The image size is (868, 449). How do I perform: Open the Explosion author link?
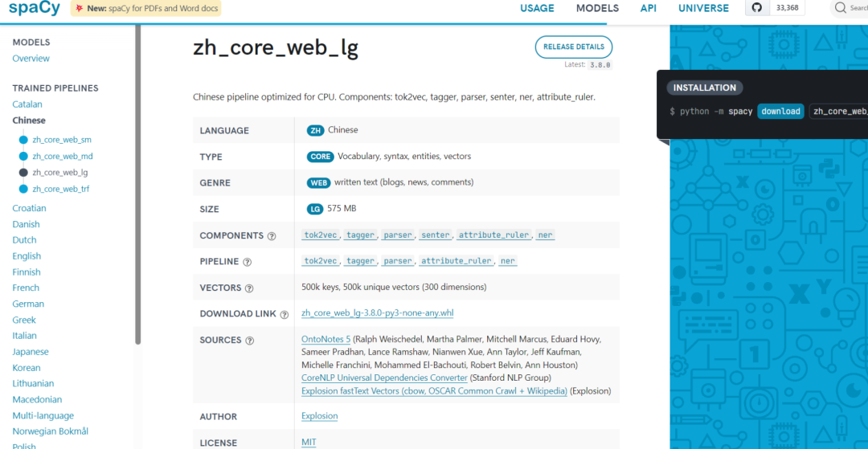pyautogui.click(x=319, y=416)
